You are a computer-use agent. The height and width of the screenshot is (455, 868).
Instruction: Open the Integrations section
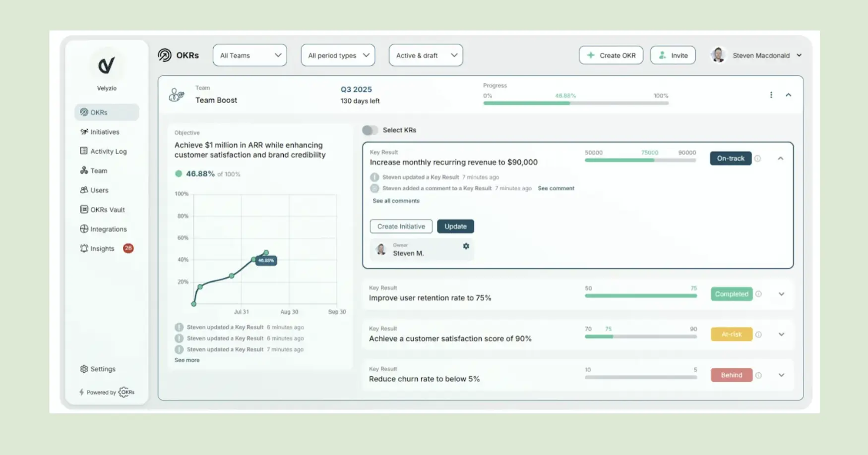click(108, 228)
